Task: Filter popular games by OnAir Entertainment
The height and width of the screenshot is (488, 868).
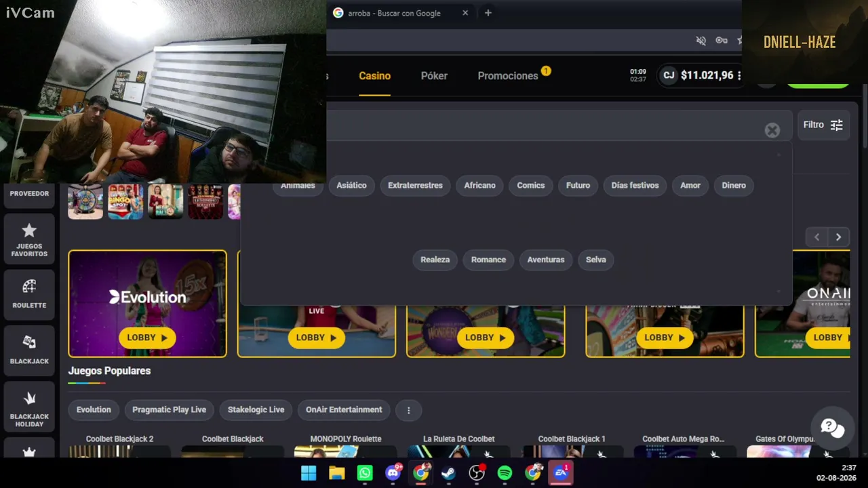Action: coord(344,410)
